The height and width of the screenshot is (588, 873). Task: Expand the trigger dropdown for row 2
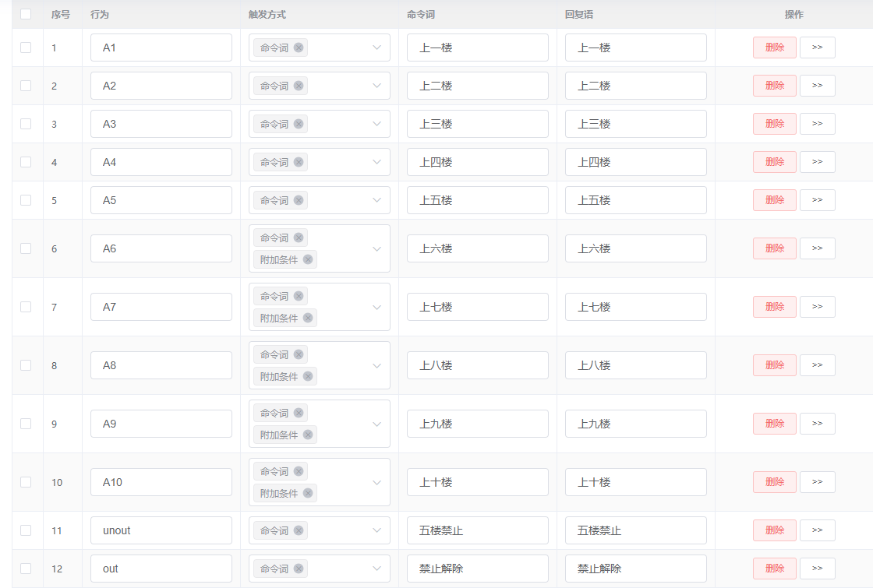[x=376, y=86]
